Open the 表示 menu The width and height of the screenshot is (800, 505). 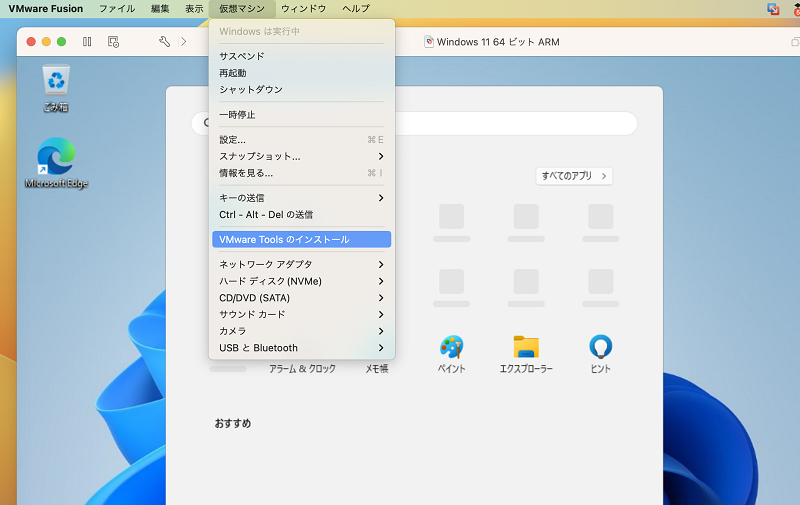194,9
